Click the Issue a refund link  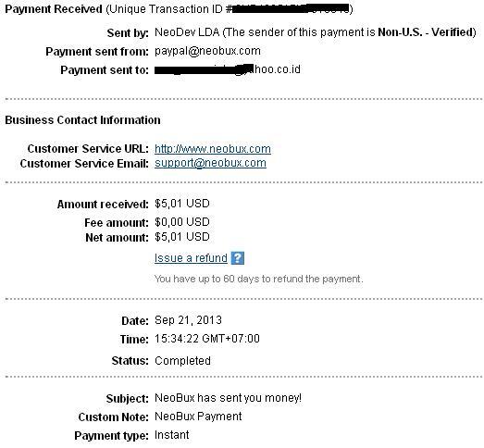click(191, 258)
